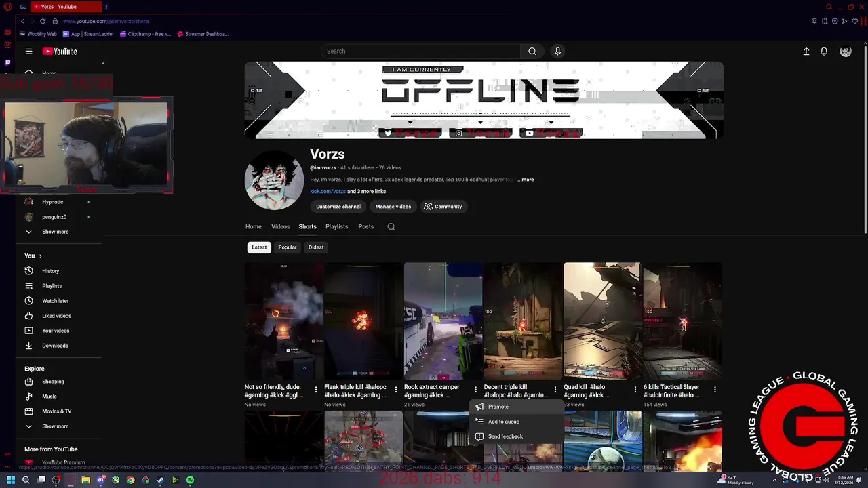Open File Explorer from the taskbar
The height and width of the screenshot is (488, 868).
(x=85, y=480)
